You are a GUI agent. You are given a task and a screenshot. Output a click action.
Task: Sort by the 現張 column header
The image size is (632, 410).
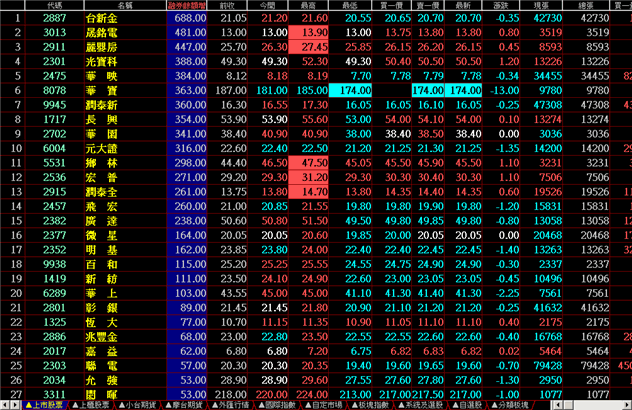[x=541, y=5]
